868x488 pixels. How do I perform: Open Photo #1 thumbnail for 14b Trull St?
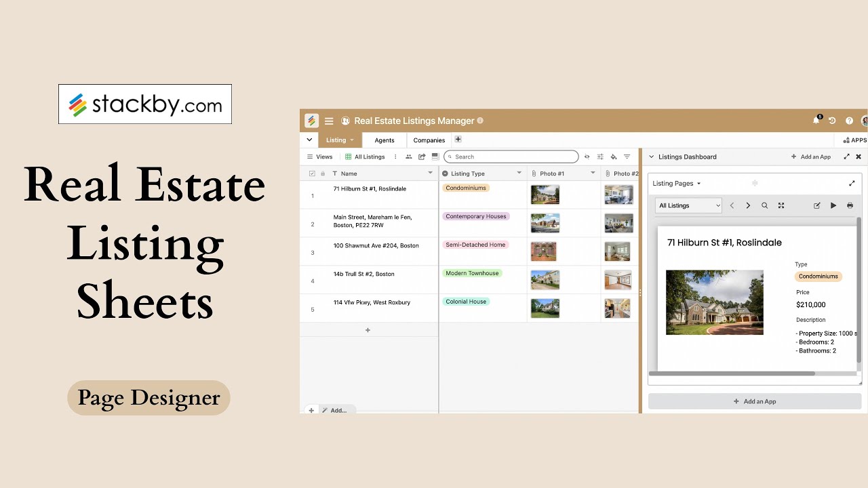(x=545, y=280)
